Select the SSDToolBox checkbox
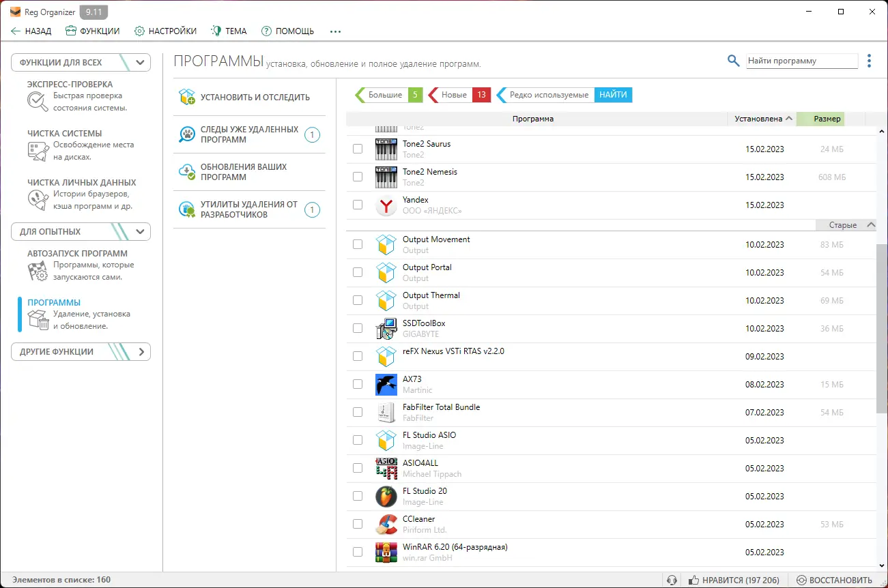 [x=358, y=328]
